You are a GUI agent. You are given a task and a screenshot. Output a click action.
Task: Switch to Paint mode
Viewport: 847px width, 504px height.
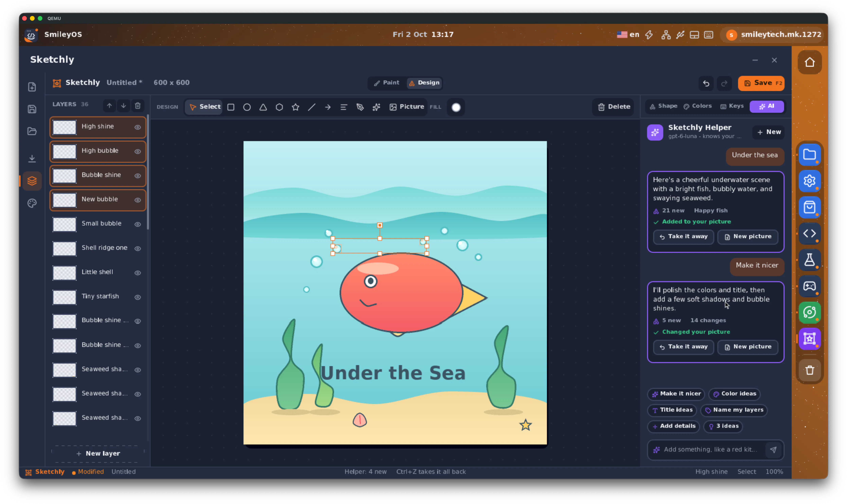[387, 83]
